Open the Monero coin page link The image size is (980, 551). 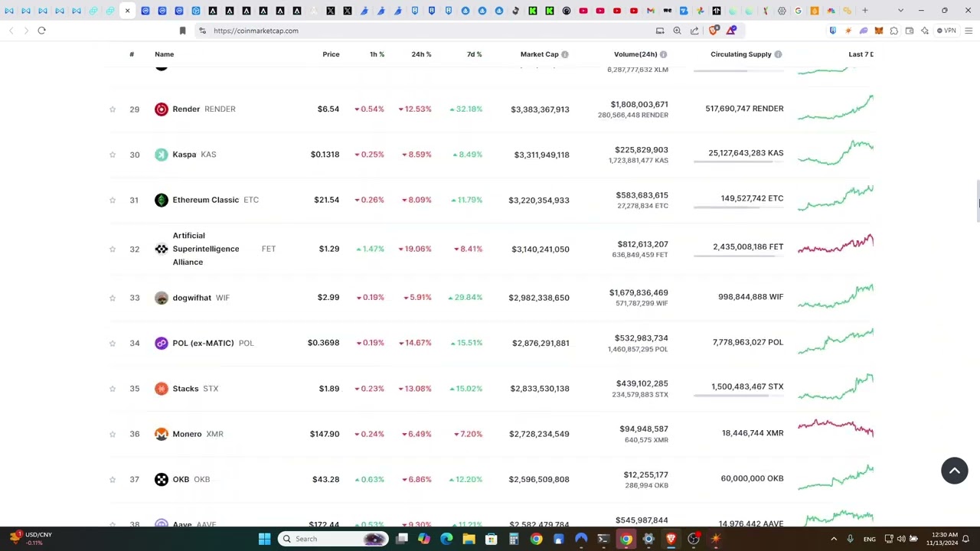(x=187, y=434)
